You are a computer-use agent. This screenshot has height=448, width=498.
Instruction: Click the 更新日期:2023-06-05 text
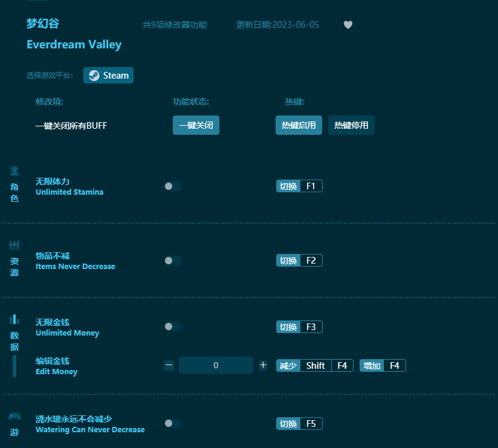[x=277, y=25]
